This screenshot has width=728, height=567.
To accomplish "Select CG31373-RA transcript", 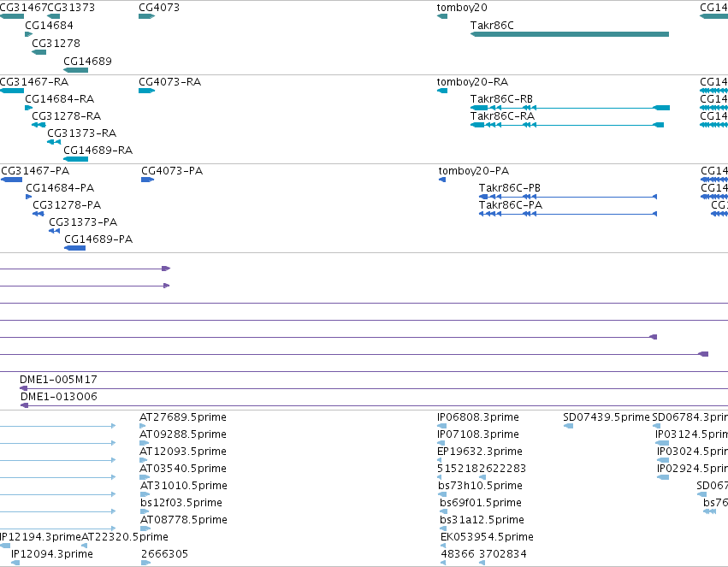I will click(54, 142).
